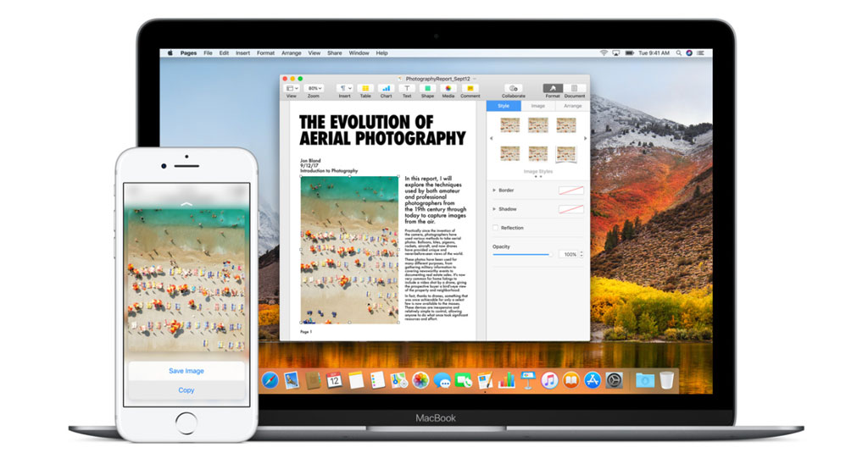Screen dimensions: 868x453
Task: Show previous image styles with left arrow
Action: coord(492,138)
